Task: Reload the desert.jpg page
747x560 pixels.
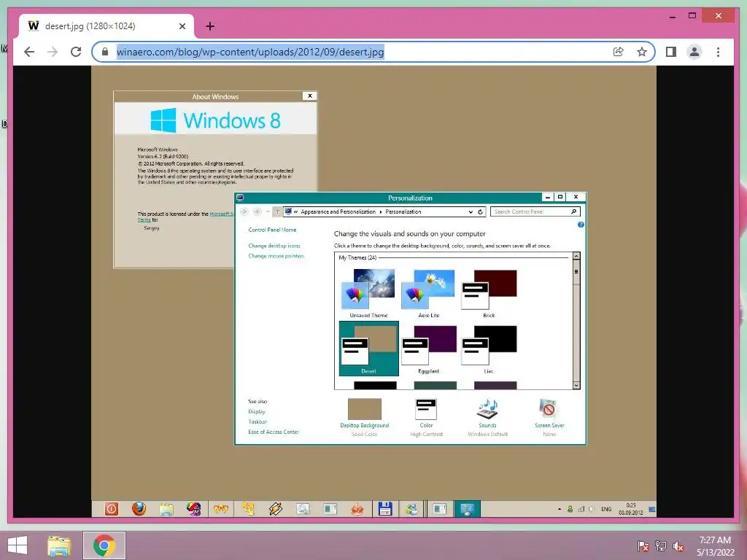Action: (x=76, y=52)
